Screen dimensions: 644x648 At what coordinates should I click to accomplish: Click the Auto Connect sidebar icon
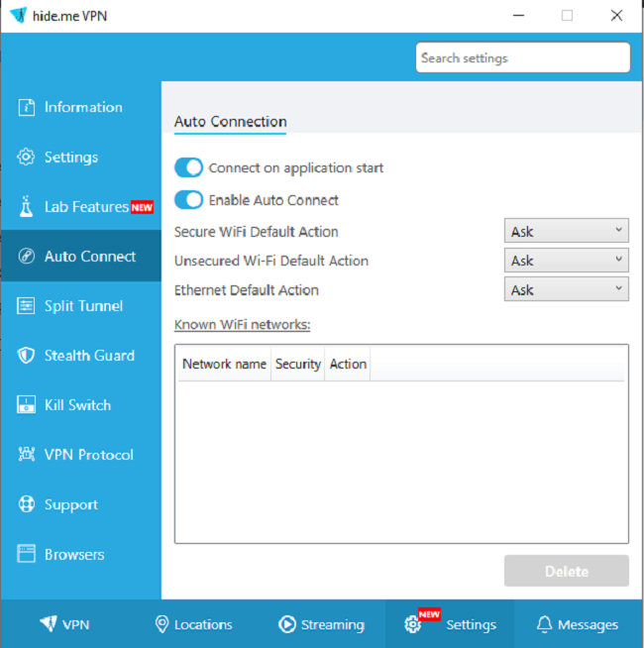27,257
